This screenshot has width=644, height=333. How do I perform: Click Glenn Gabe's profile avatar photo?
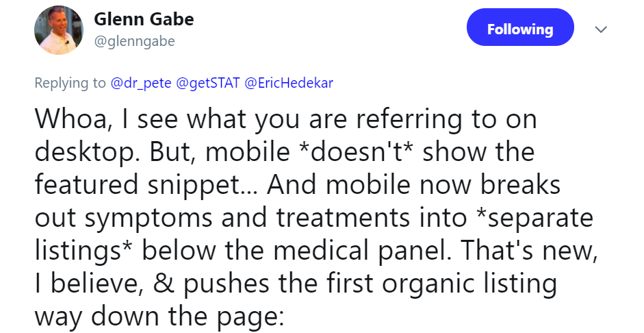click(59, 31)
